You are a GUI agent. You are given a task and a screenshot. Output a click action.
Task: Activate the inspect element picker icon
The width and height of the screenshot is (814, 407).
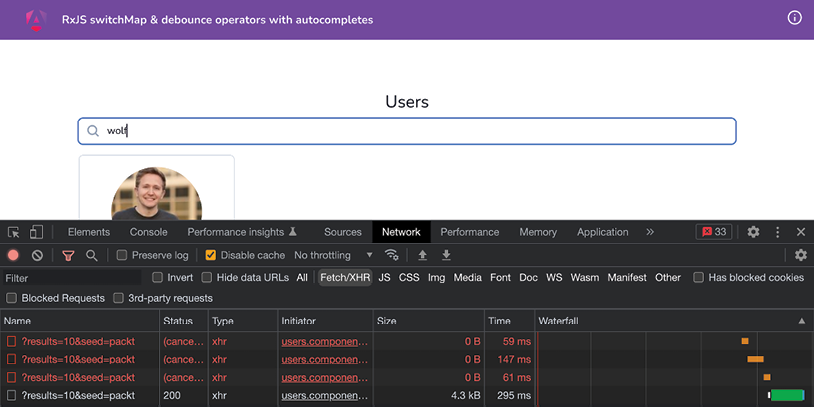pyautogui.click(x=14, y=232)
